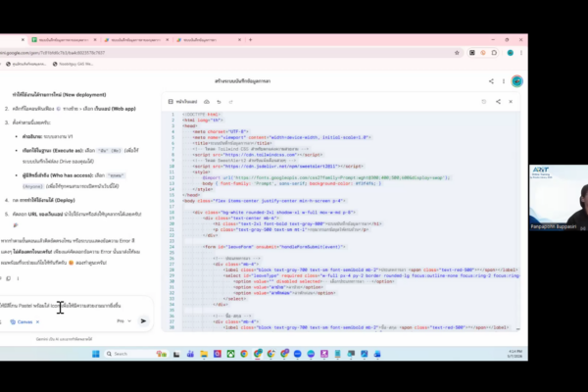Bookmark this page with star icon
588x392 pixels.
[457, 53]
